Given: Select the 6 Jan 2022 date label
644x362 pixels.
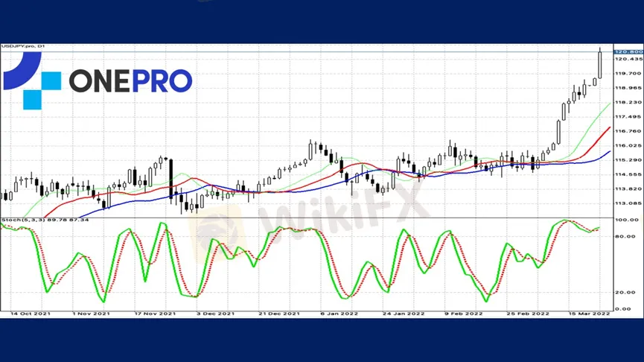Looking at the screenshot, I should 339,314.
